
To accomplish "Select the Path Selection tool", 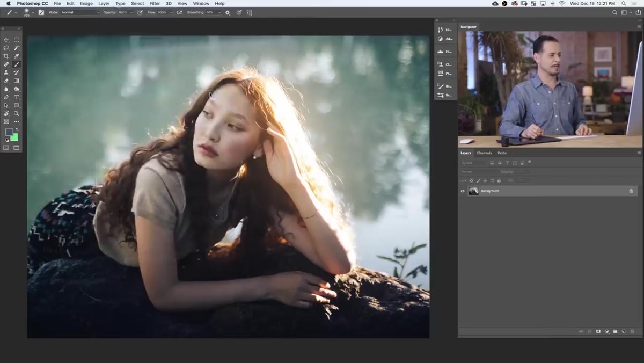I will (x=6, y=105).
